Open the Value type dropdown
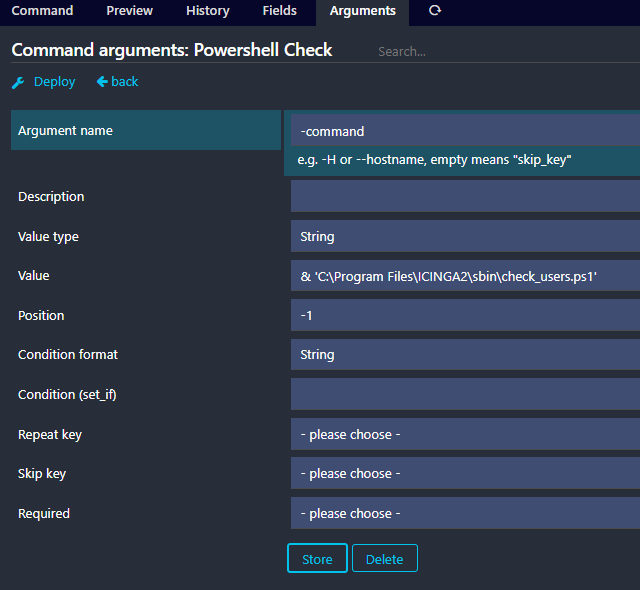The height and width of the screenshot is (590, 640). pos(465,237)
